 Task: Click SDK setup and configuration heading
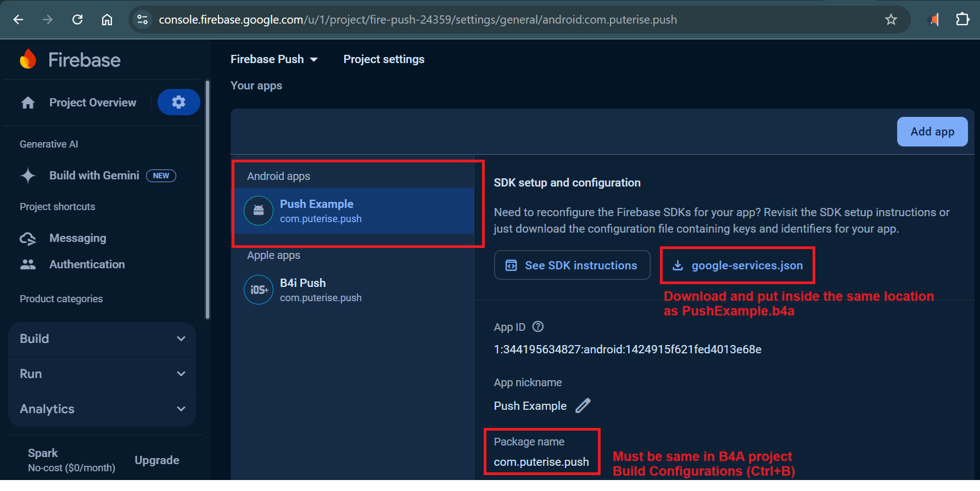coord(567,183)
